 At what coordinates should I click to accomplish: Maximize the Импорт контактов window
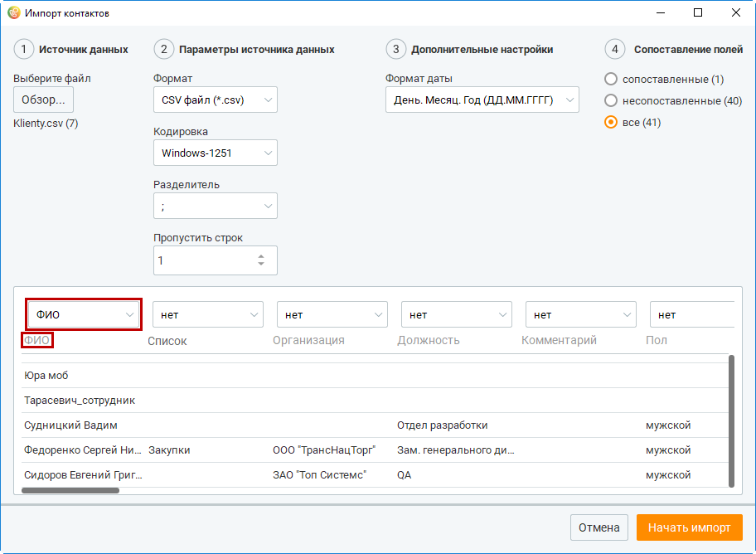[698, 13]
